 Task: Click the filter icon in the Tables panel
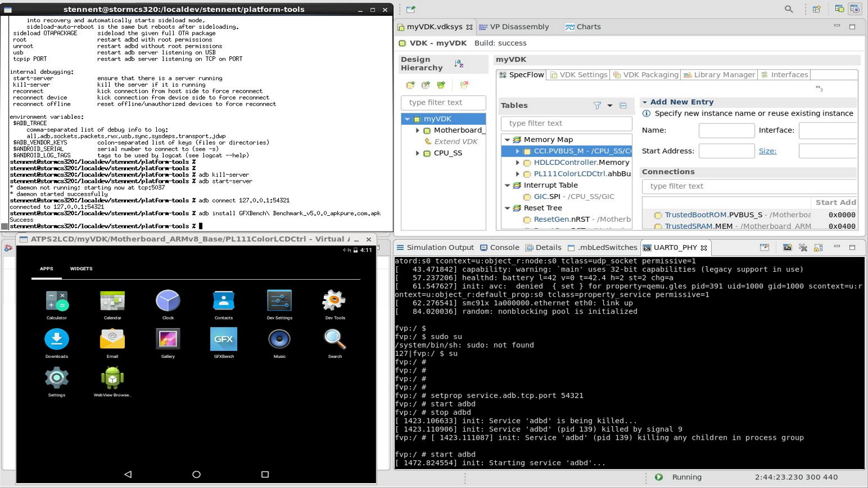pyautogui.click(x=598, y=106)
